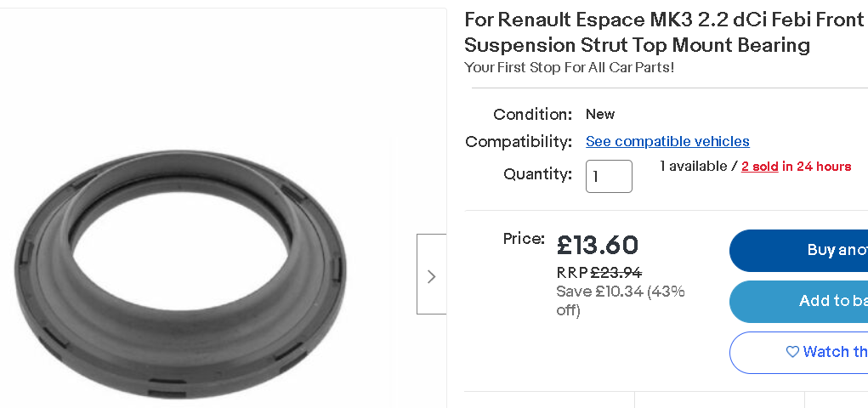The width and height of the screenshot is (868, 408).
Task: Click the "New" condition value
Action: (x=600, y=114)
